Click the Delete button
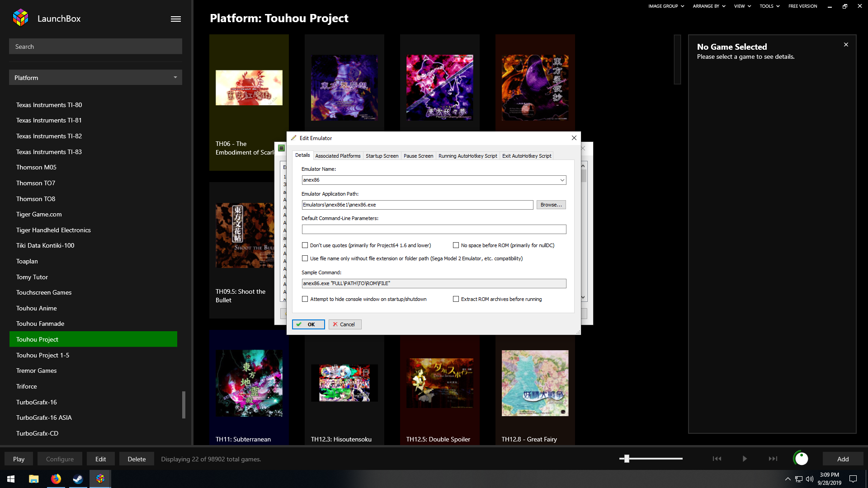This screenshot has width=868, height=488. (x=137, y=459)
